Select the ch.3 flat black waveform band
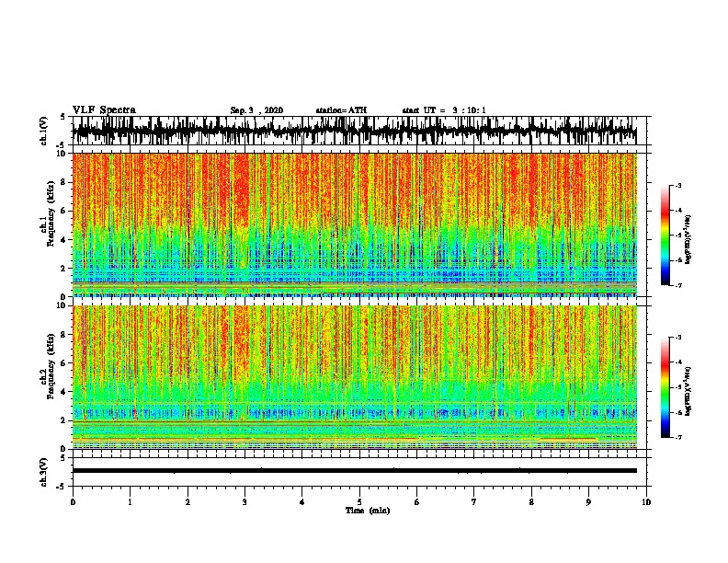Viewport: 728px width, 563px height. [x=354, y=471]
